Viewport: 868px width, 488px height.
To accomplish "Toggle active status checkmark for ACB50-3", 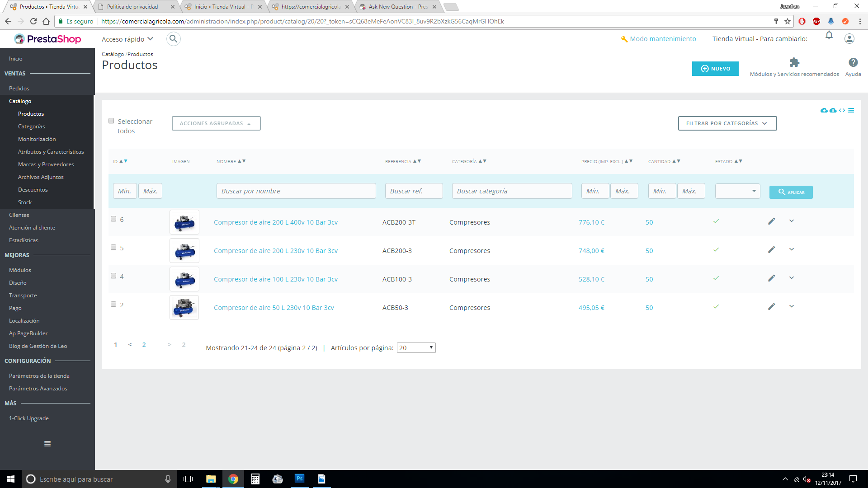I will (x=716, y=307).
